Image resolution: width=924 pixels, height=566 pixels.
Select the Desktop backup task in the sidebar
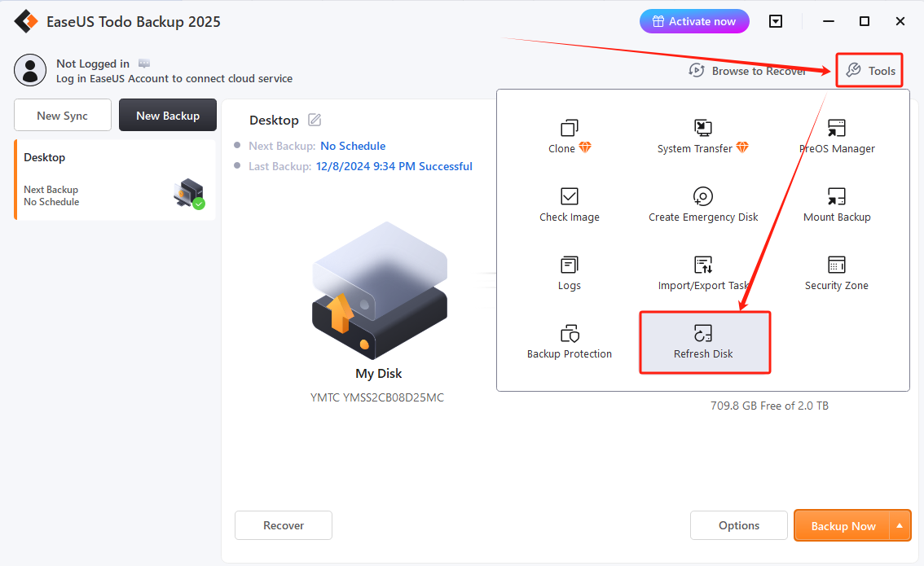pyautogui.click(x=115, y=180)
